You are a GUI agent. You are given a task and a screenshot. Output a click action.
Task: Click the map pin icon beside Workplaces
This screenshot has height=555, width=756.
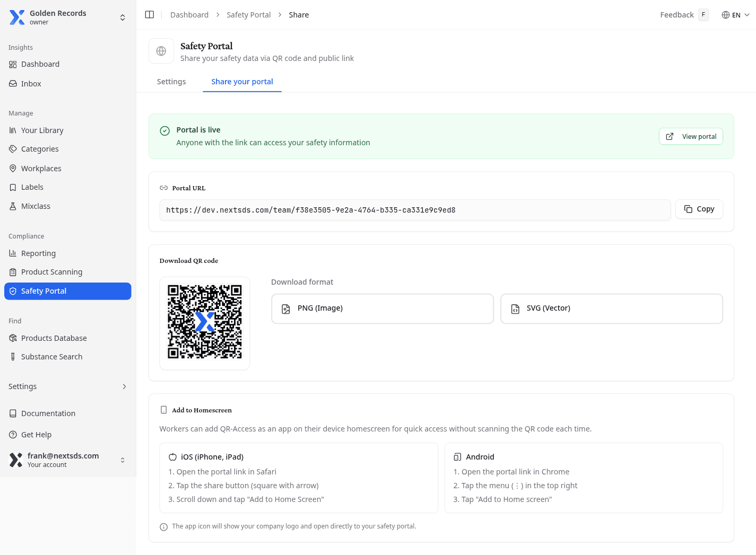13,169
